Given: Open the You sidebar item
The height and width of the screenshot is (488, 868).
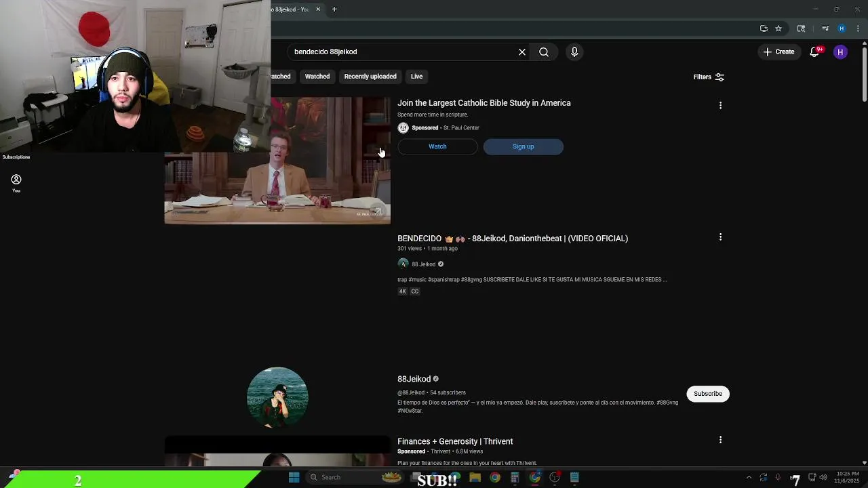Looking at the screenshot, I should pos(16,183).
